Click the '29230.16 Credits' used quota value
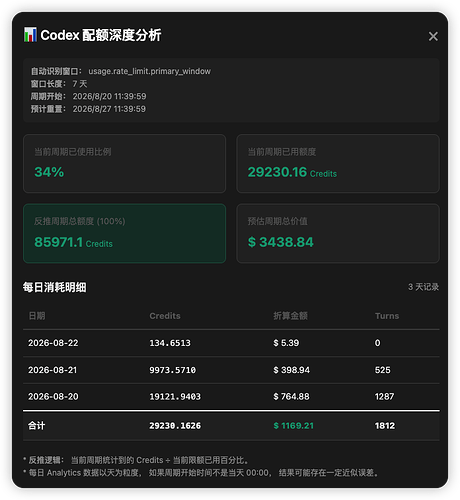 (292, 172)
